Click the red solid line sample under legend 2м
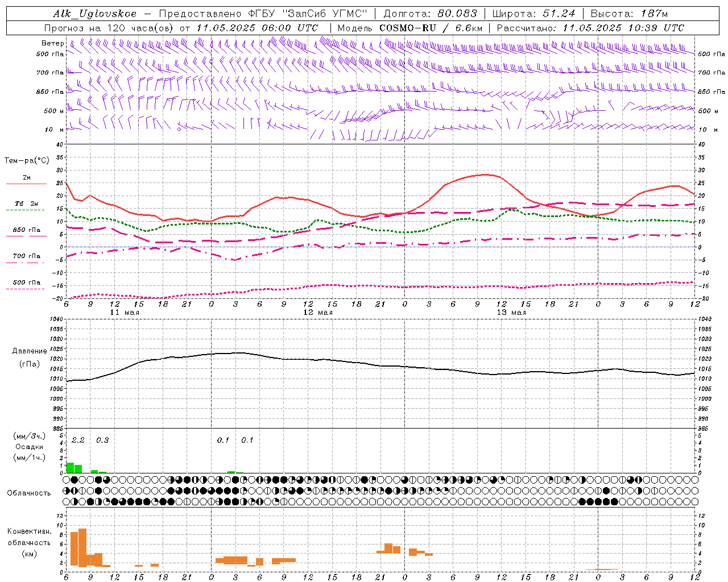The height and width of the screenshot is (582, 728). coord(26,184)
